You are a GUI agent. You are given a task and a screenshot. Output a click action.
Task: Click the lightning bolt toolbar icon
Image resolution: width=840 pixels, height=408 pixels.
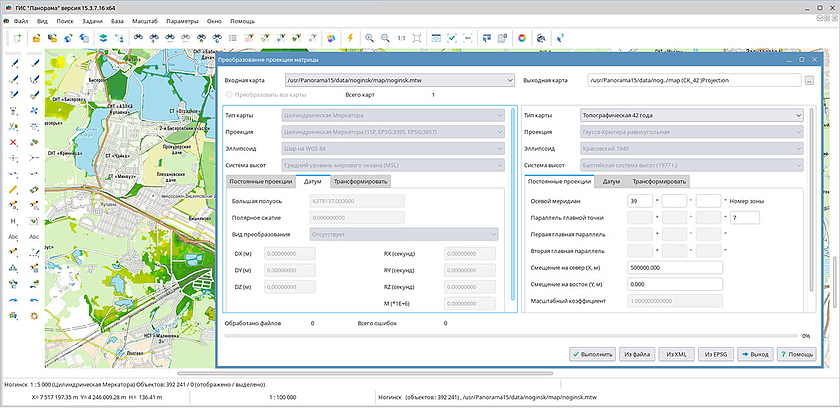tap(350, 38)
